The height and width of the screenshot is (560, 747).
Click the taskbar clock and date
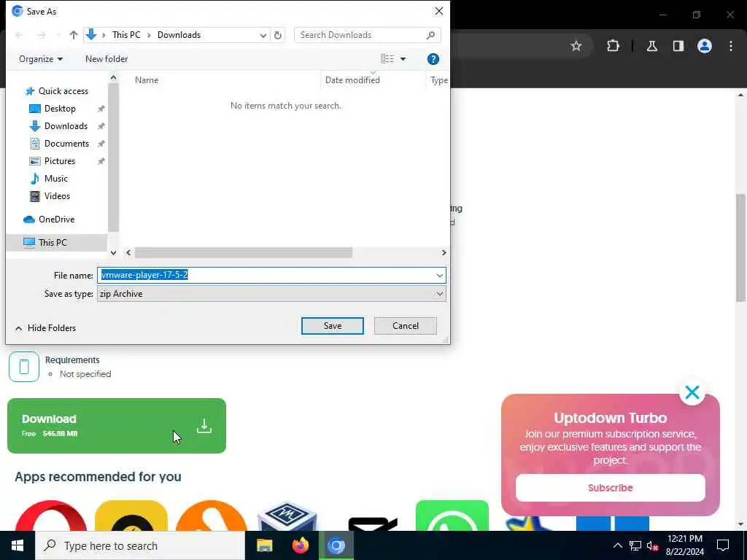pyautogui.click(x=684, y=545)
